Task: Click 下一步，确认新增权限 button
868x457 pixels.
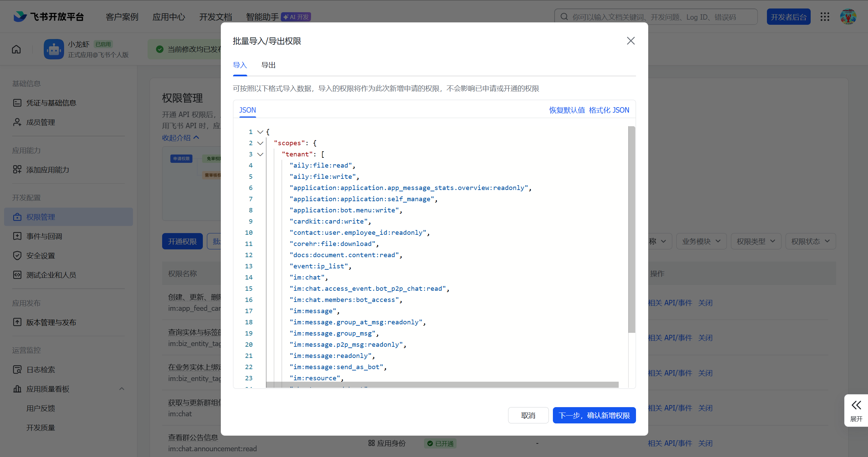Action: point(594,415)
